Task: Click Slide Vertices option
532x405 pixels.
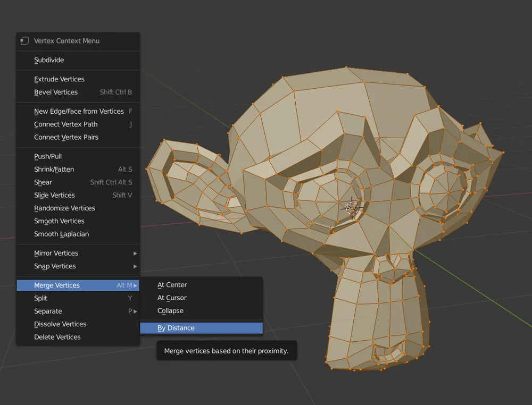Action: pos(54,195)
